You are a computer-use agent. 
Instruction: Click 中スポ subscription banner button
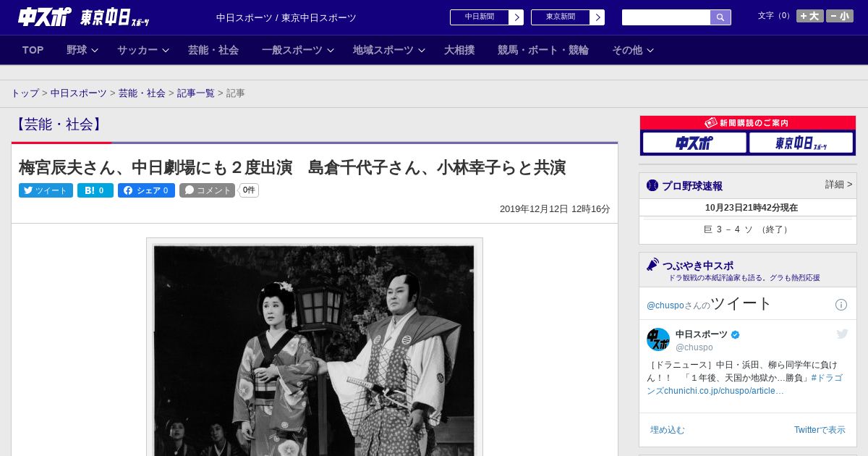[x=694, y=143]
